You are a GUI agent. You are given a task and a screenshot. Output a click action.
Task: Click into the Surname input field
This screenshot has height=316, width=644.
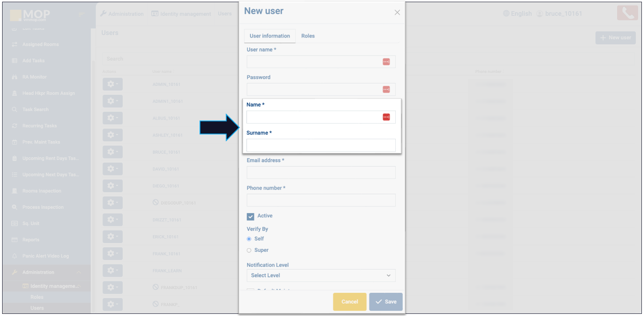point(321,145)
